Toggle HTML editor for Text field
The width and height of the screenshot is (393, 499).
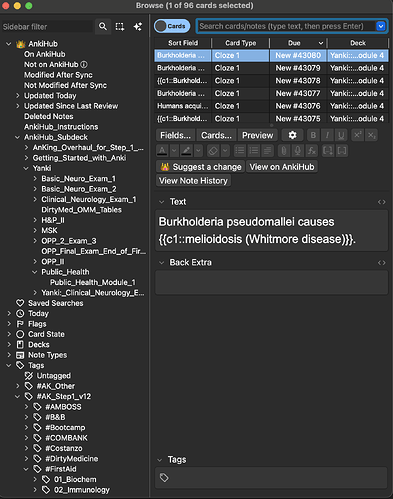381,202
